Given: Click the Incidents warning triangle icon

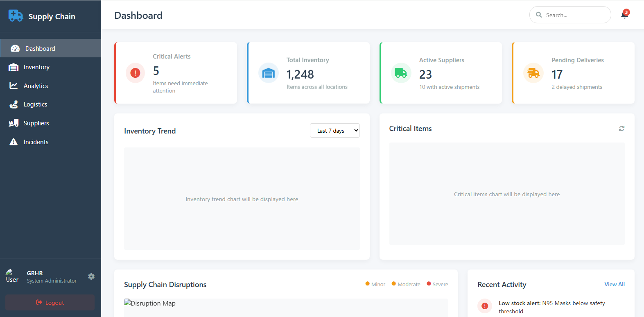Looking at the screenshot, I should [x=14, y=142].
